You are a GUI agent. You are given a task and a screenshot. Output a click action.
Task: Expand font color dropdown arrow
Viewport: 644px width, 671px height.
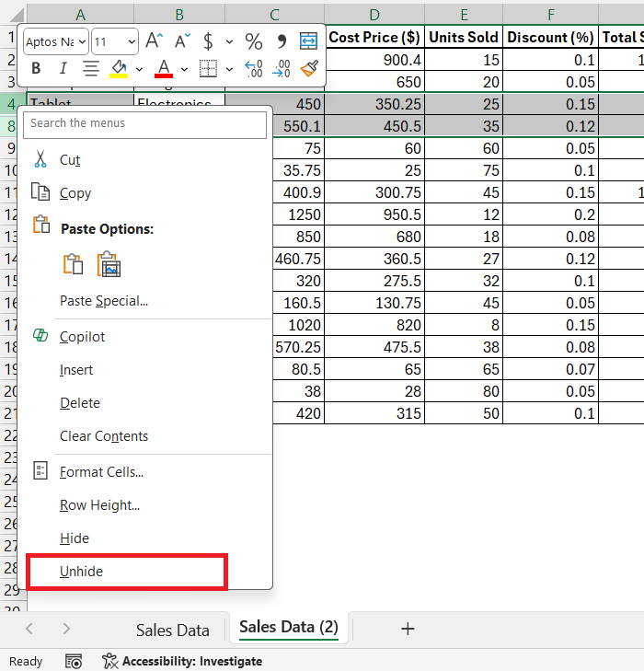point(184,69)
